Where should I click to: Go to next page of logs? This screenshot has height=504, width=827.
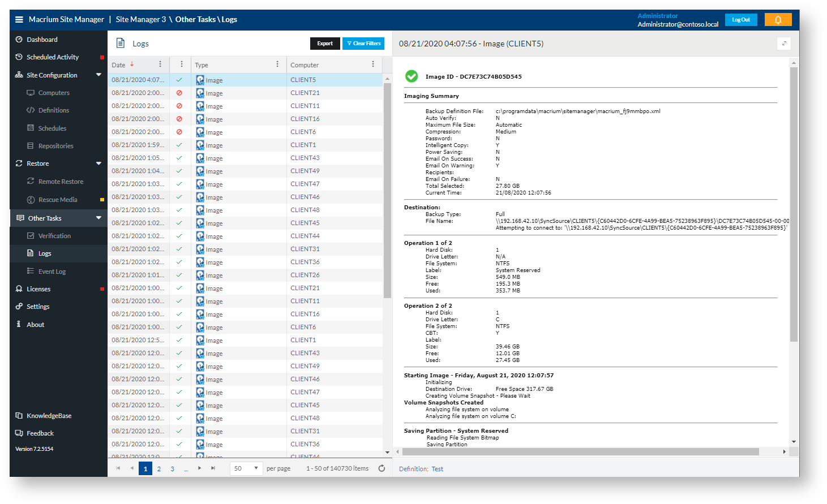click(200, 468)
